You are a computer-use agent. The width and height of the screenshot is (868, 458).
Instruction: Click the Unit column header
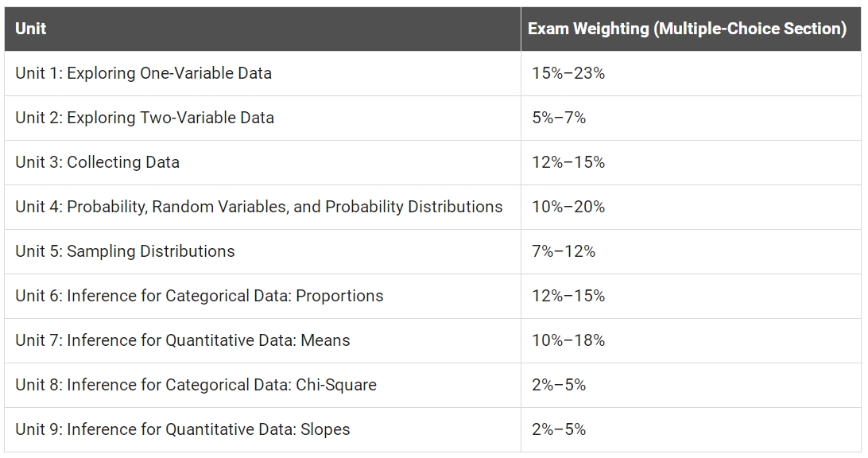click(30, 29)
